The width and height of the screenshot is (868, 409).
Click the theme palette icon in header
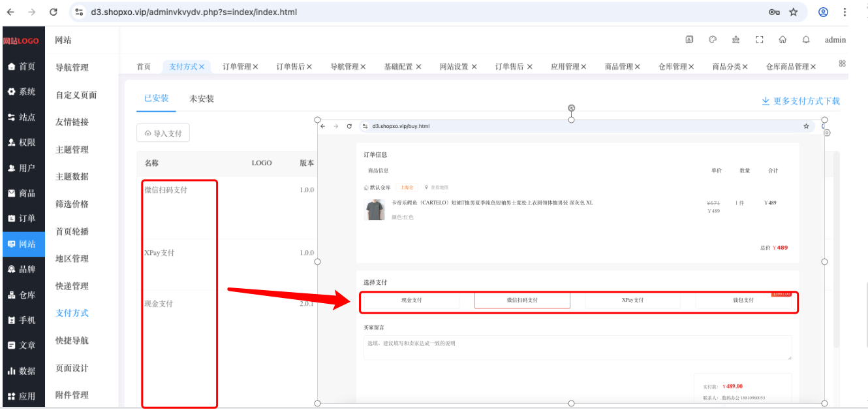click(713, 39)
